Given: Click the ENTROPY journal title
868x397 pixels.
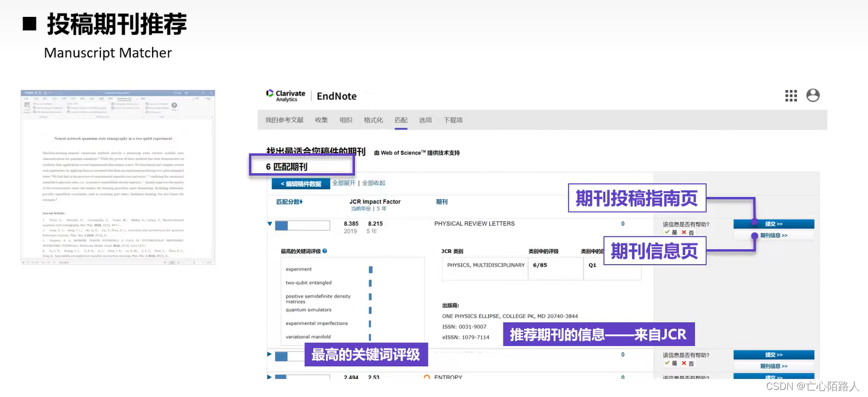Looking at the screenshot, I should point(448,377).
